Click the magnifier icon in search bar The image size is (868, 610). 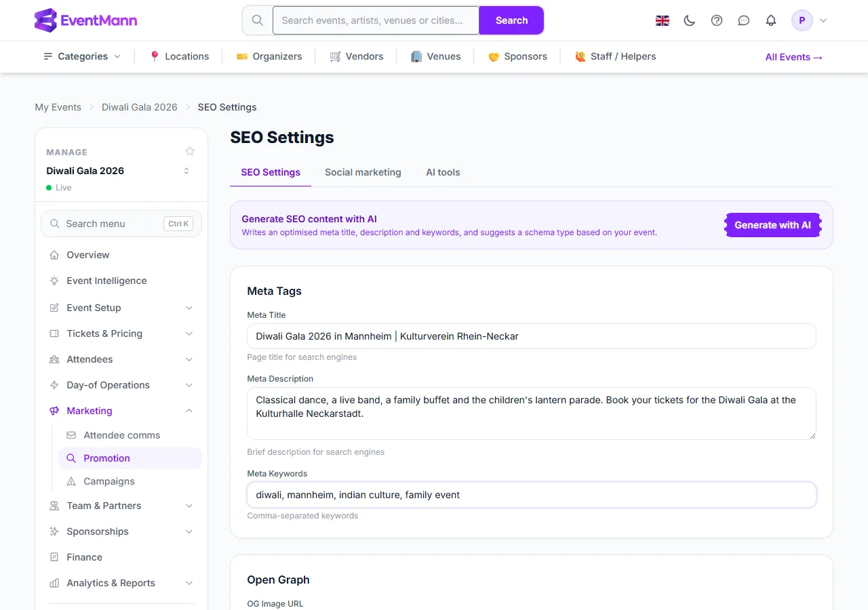pos(258,20)
